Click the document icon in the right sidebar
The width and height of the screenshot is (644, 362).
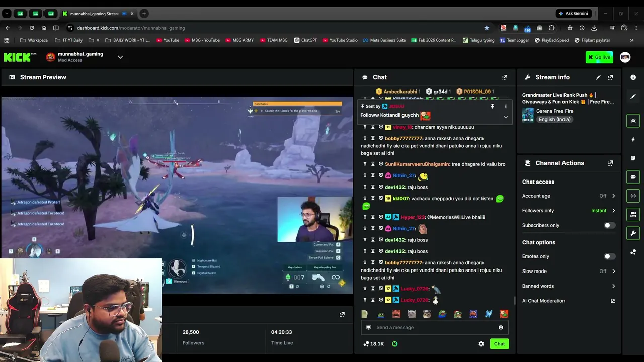pos(633,158)
